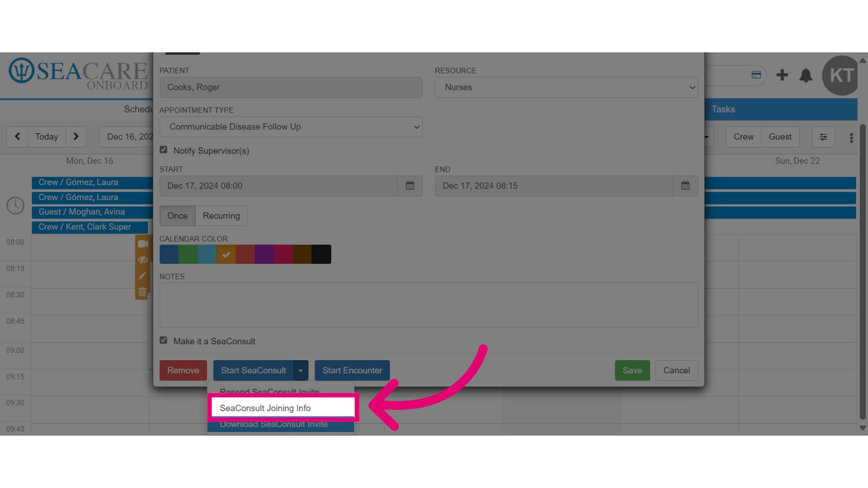Pick the green calendar color
This screenshot has width=868, height=488.
click(188, 254)
